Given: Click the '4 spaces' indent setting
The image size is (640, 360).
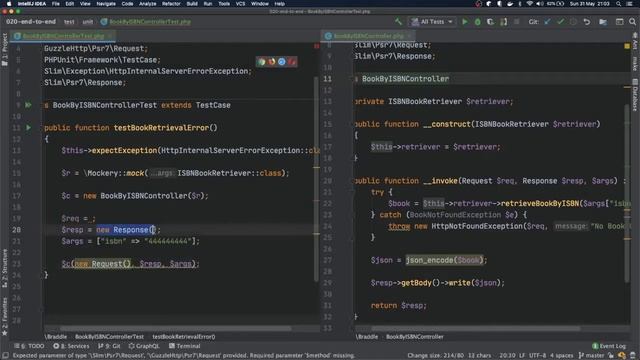Looking at the screenshot, I should click(562, 356).
